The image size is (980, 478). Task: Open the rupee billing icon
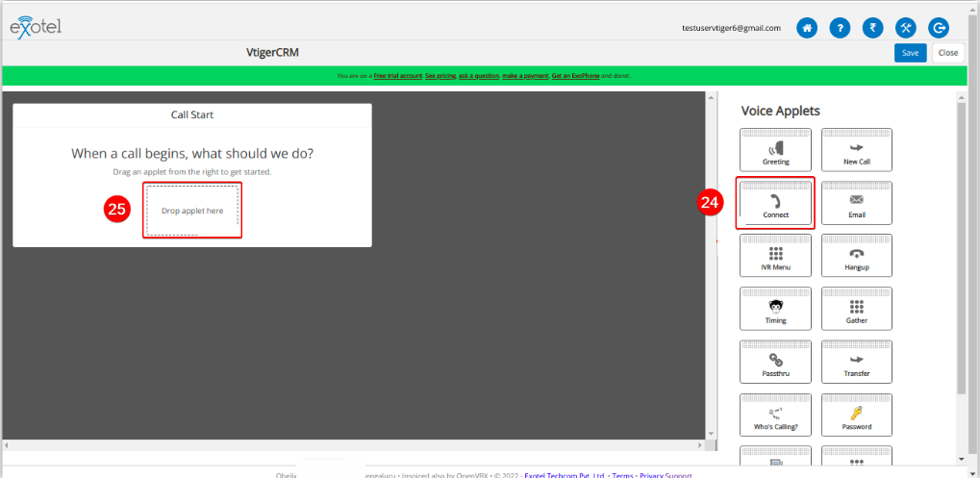pos(873,28)
